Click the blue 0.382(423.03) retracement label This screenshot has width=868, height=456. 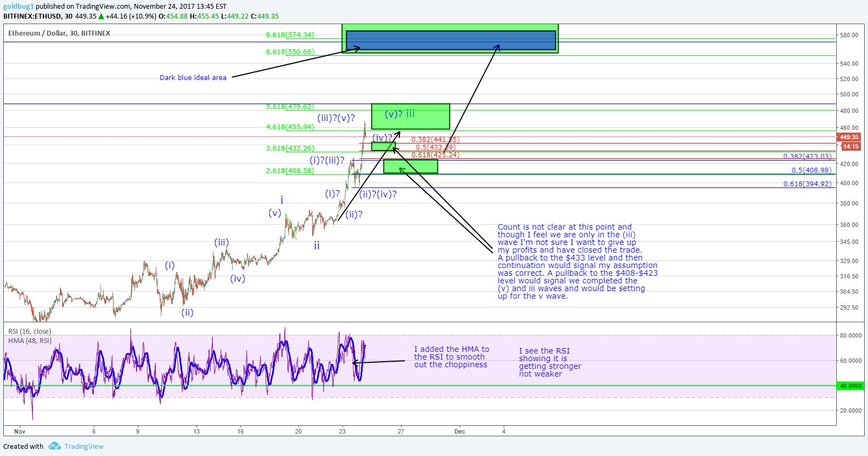807,157
